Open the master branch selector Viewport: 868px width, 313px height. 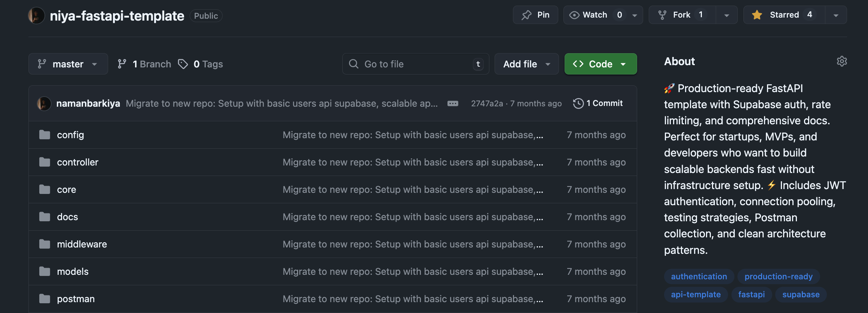(x=68, y=64)
